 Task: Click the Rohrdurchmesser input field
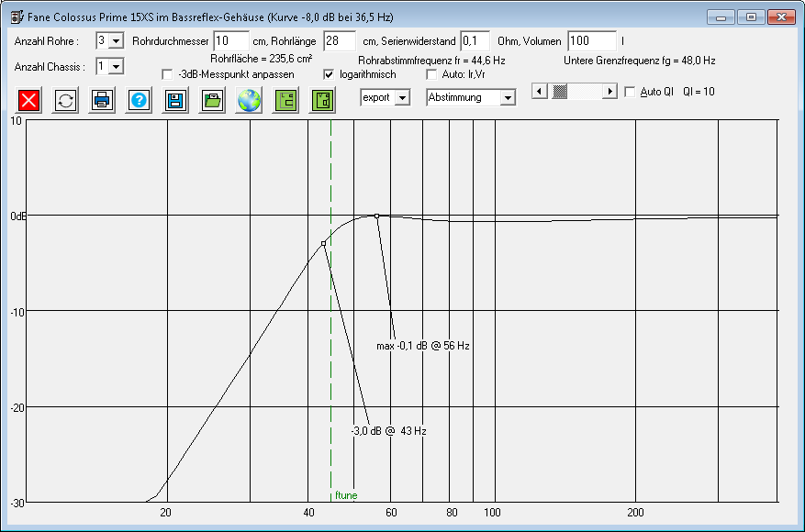pos(231,41)
